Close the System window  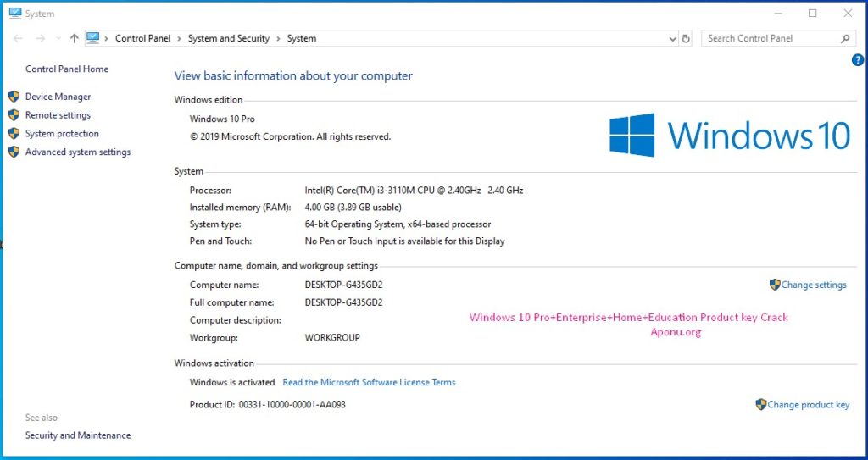(848, 14)
